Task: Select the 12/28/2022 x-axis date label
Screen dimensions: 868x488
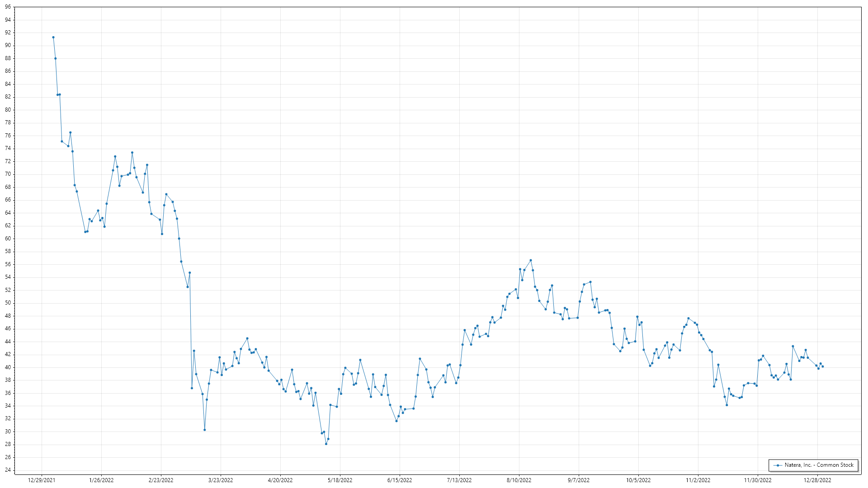Action: [x=817, y=480]
